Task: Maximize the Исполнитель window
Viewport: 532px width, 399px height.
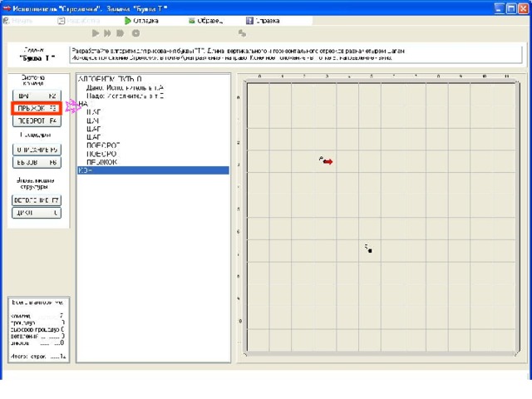Action: pos(511,8)
